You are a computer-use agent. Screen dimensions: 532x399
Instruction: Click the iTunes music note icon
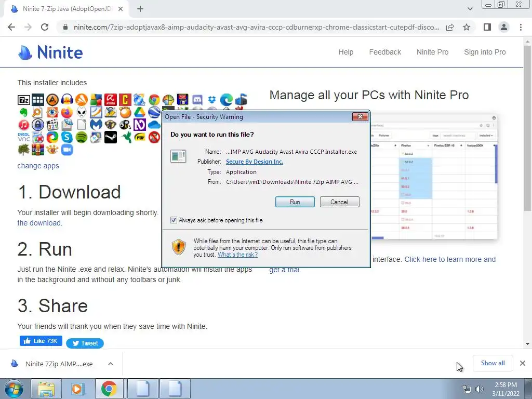[24, 125]
